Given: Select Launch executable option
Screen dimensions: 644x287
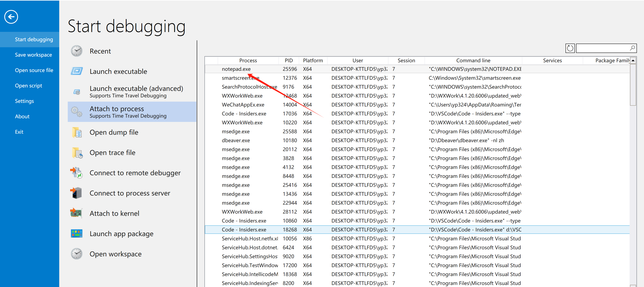Looking at the screenshot, I should pos(132,71).
